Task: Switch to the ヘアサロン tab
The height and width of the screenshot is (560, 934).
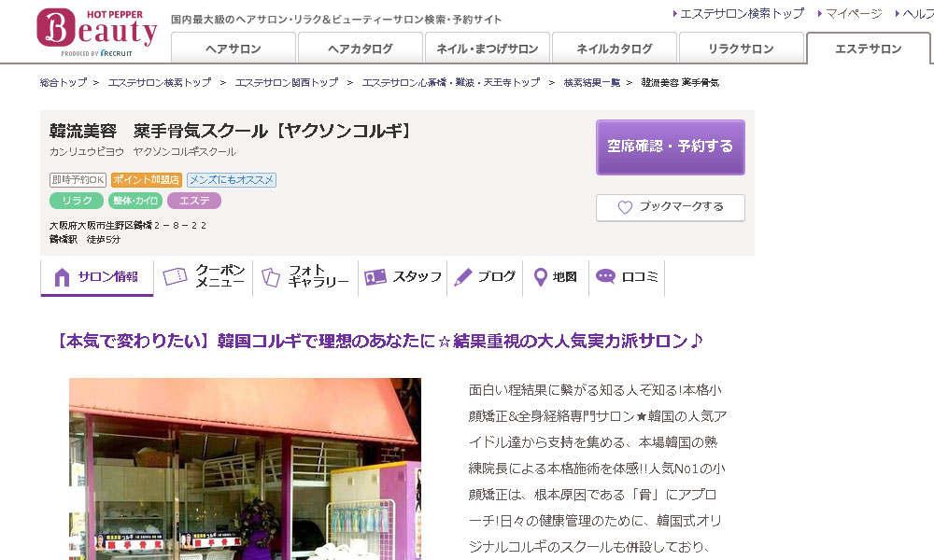Action: (233, 49)
